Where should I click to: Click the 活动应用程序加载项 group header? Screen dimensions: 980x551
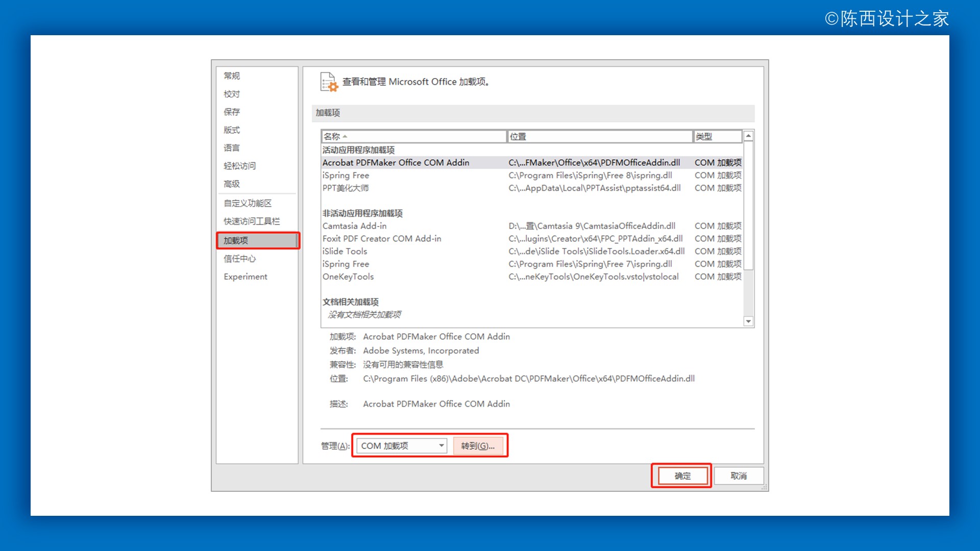[x=358, y=150]
